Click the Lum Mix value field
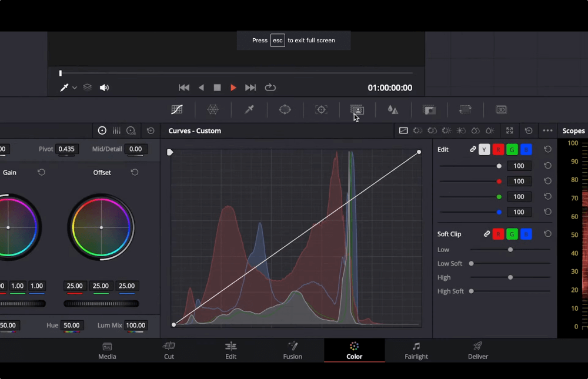 (135, 326)
